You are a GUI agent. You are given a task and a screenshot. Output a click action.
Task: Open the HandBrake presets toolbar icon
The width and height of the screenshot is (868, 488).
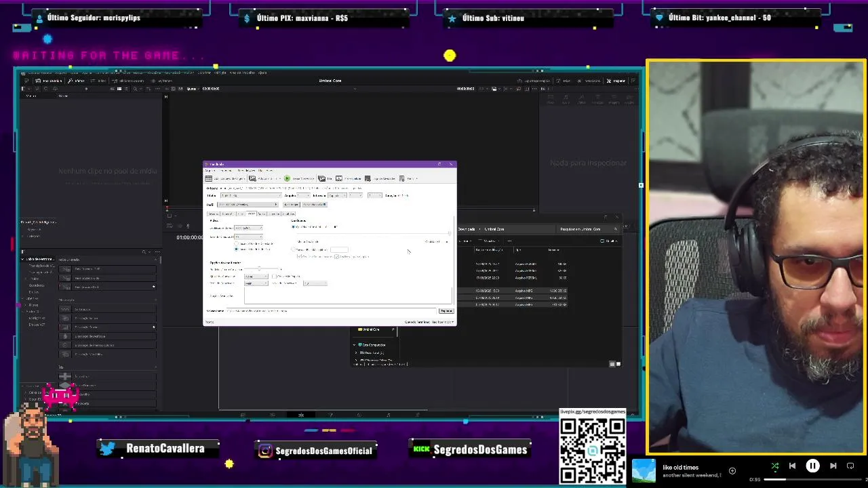401,178
